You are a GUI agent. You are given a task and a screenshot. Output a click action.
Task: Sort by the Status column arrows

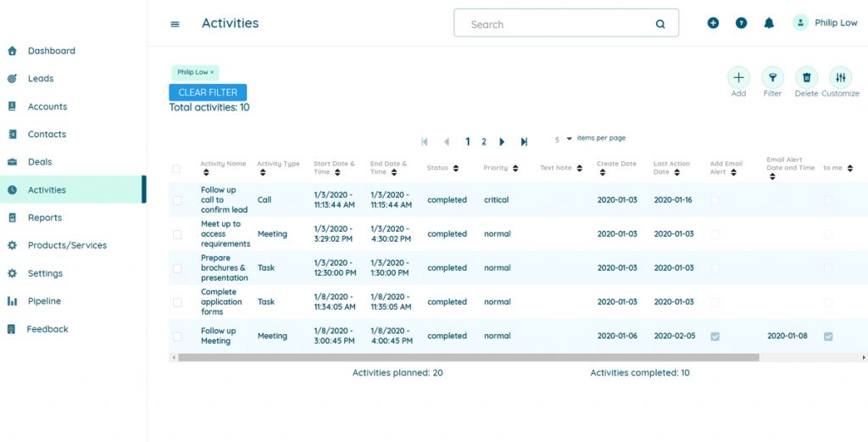click(456, 169)
